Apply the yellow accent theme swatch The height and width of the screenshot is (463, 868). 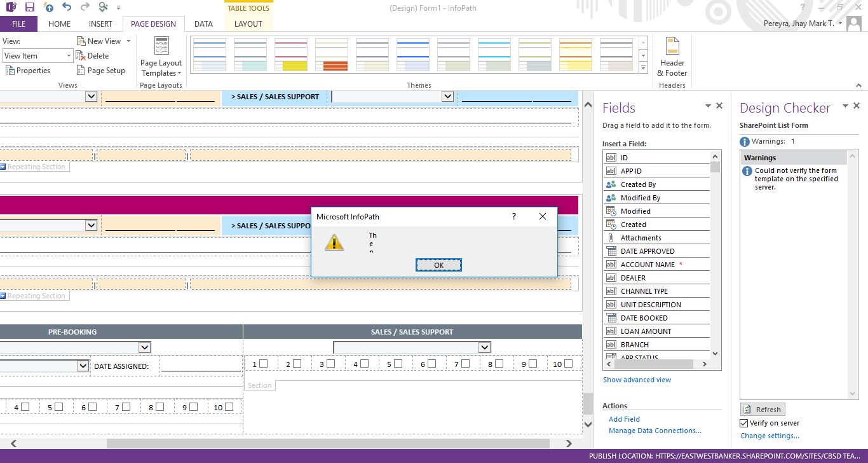(x=290, y=55)
